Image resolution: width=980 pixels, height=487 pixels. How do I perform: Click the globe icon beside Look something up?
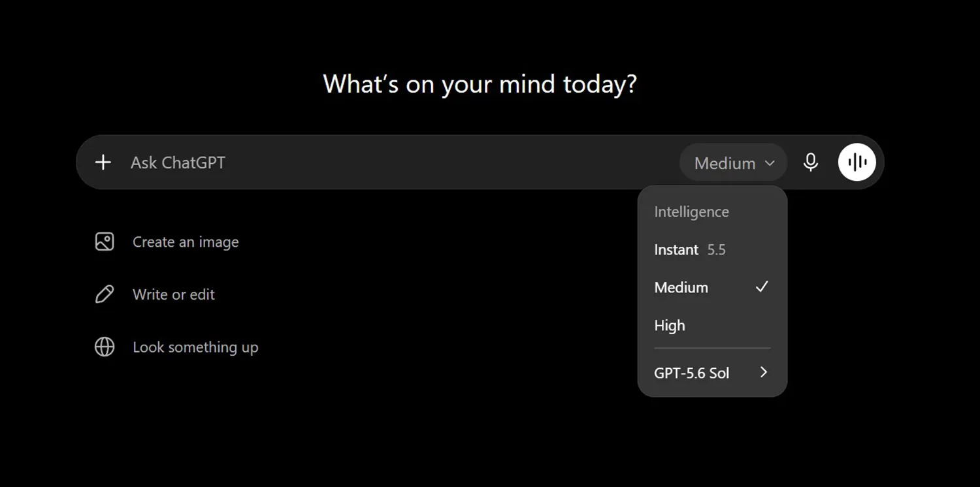coord(105,347)
